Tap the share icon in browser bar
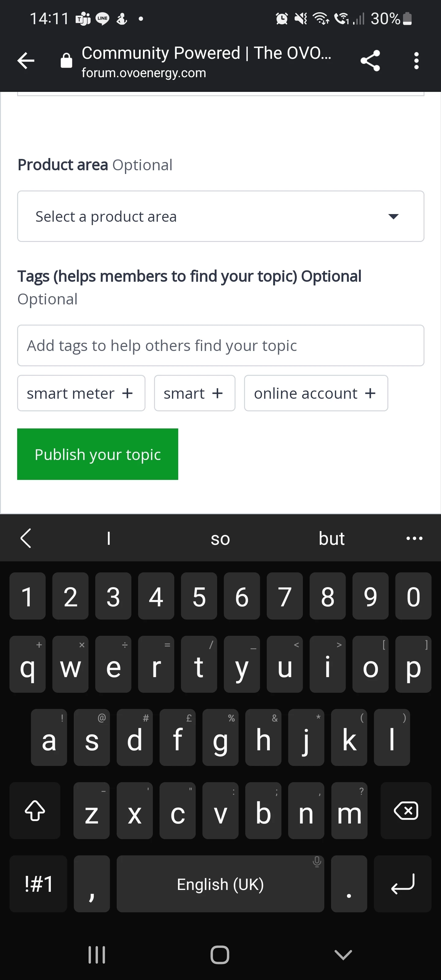This screenshot has height=980, width=441. click(370, 61)
